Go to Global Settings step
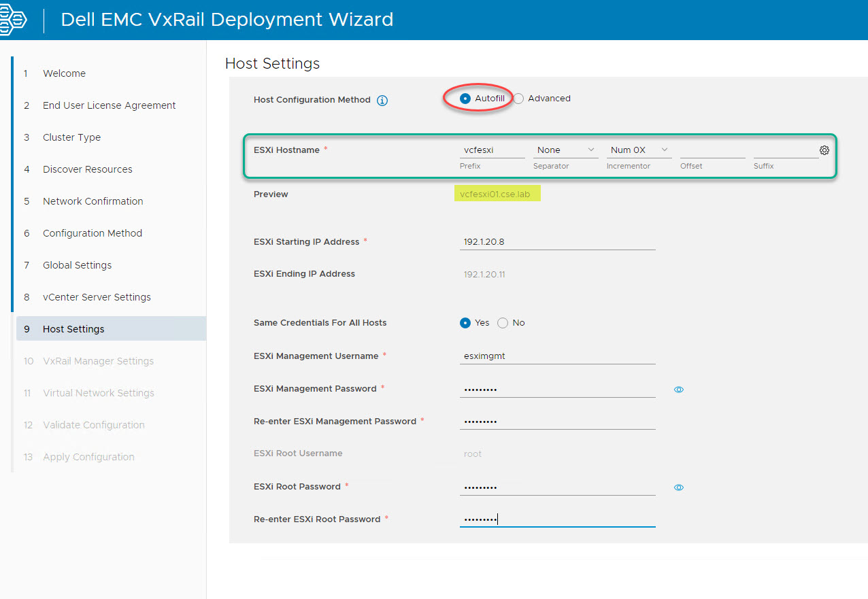The width and height of the screenshot is (868, 599). (x=77, y=265)
